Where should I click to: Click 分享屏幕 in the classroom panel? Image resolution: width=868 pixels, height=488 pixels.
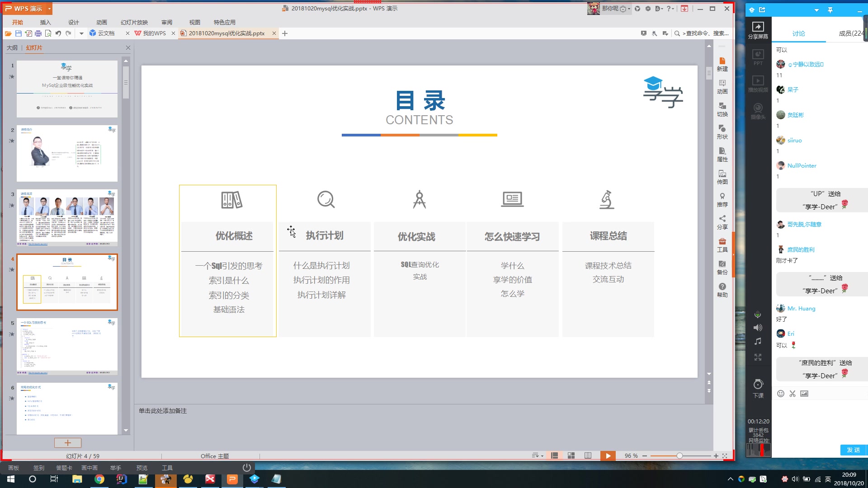click(758, 30)
